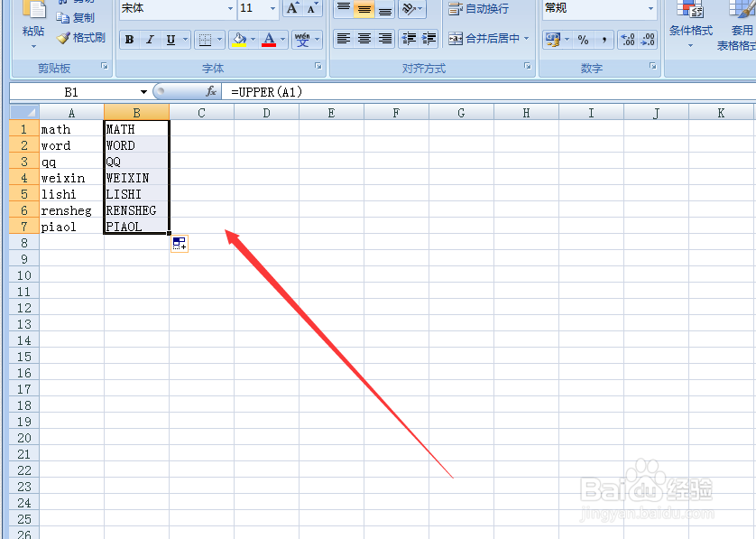Open underline style dropdown arrow

[185, 40]
